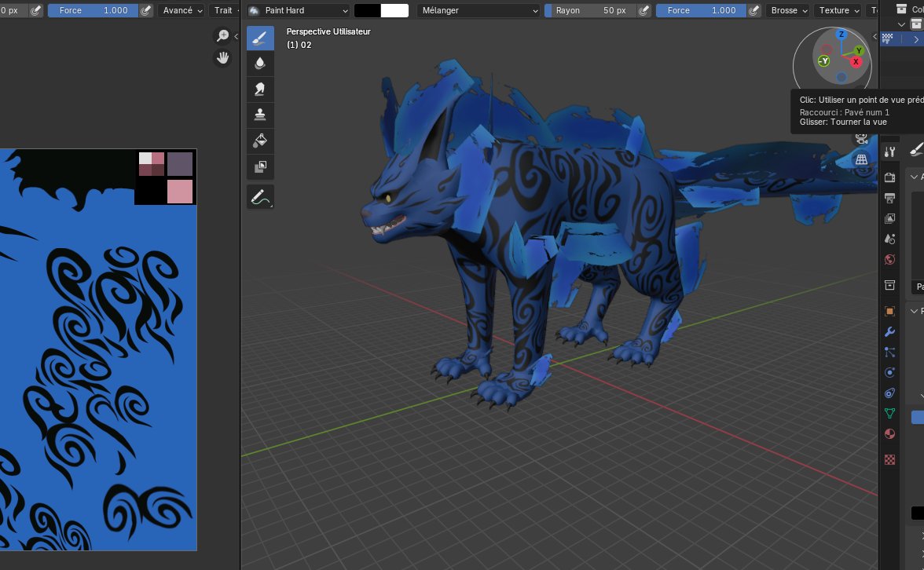
Task: Open the View Layer properties tab
Action: pyautogui.click(x=889, y=218)
